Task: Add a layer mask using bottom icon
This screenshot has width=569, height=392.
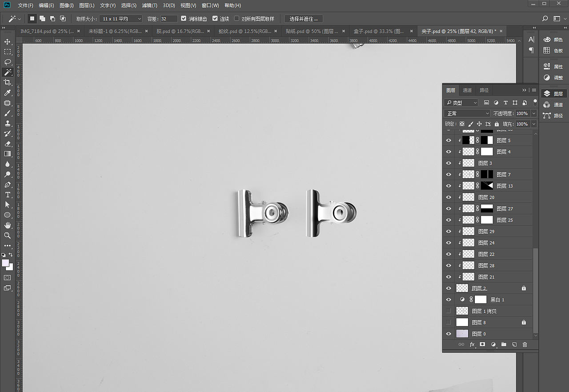Action: click(x=482, y=344)
